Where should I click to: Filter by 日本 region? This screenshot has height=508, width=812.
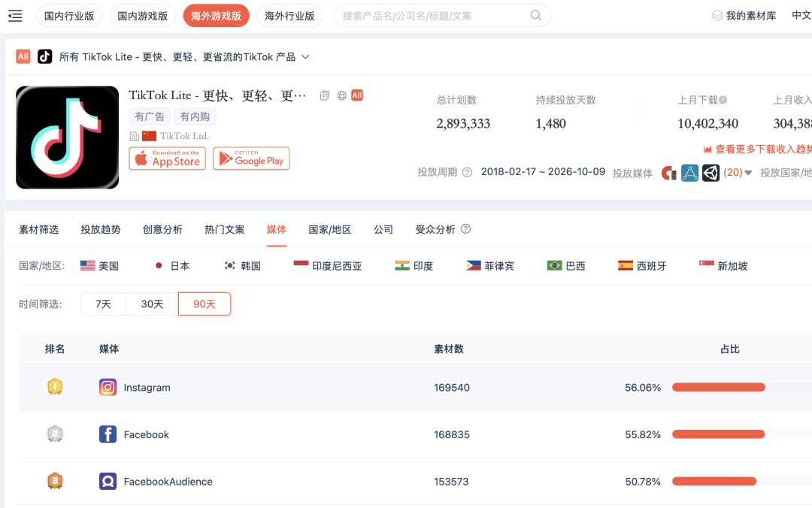coord(171,266)
